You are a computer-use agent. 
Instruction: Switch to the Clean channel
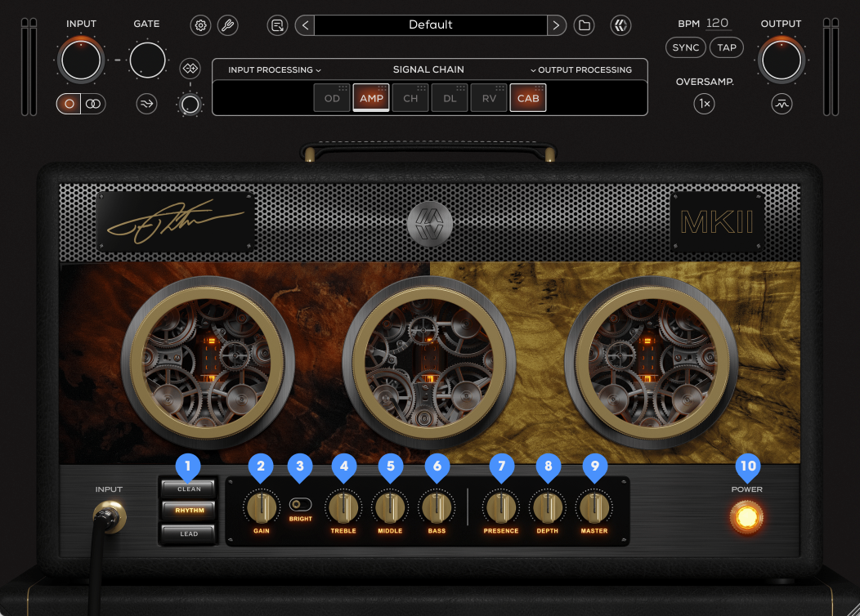(189, 489)
